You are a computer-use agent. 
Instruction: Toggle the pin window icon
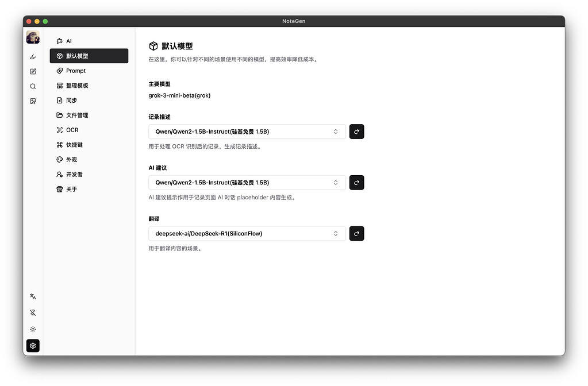[x=33, y=313]
